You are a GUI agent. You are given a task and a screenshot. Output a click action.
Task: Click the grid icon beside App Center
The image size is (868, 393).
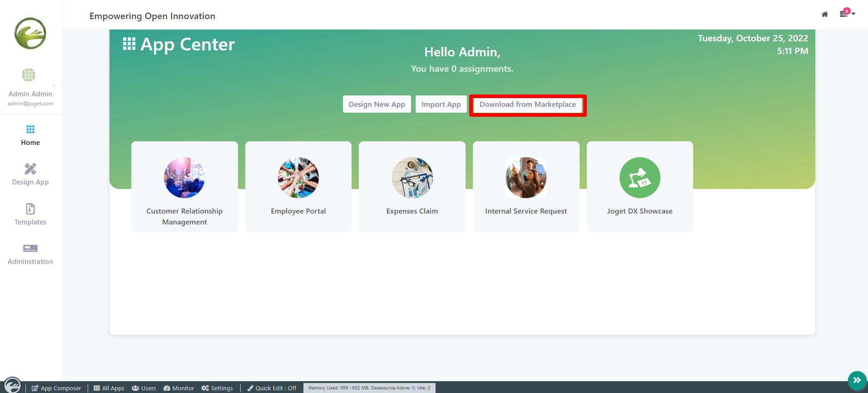[129, 44]
